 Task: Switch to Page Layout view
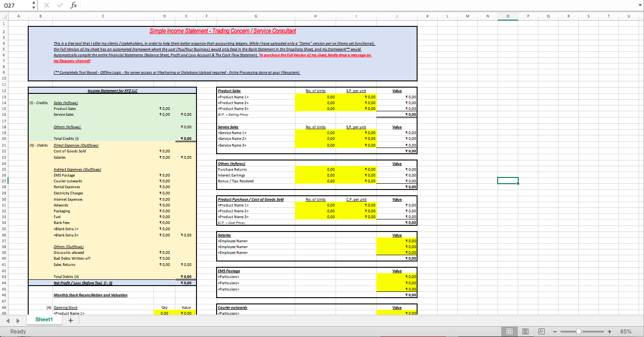tap(525, 332)
